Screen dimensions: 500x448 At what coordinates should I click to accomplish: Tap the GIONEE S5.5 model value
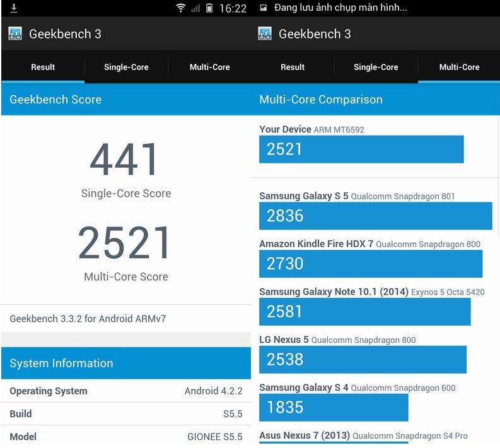click(x=215, y=437)
